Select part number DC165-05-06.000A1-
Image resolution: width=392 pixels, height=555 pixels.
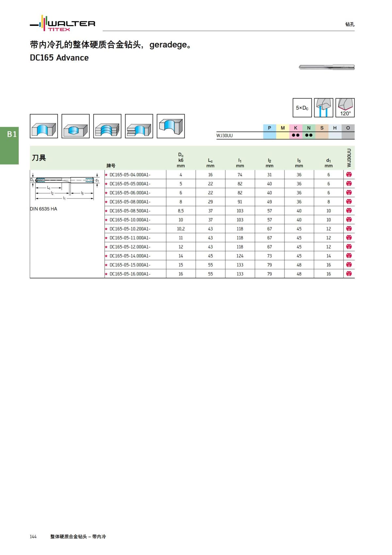tap(130, 193)
